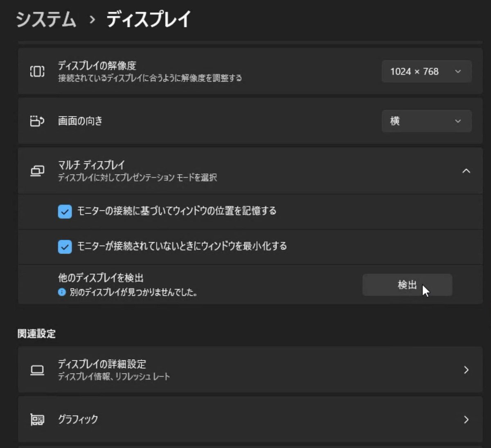Open the 横 orientation dropdown
This screenshot has height=448, width=491.
point(426,121)
